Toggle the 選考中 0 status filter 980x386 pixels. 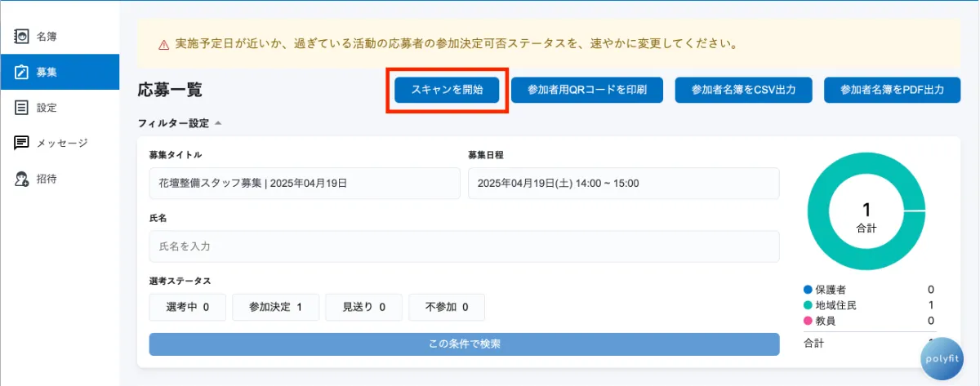(188, 308)
